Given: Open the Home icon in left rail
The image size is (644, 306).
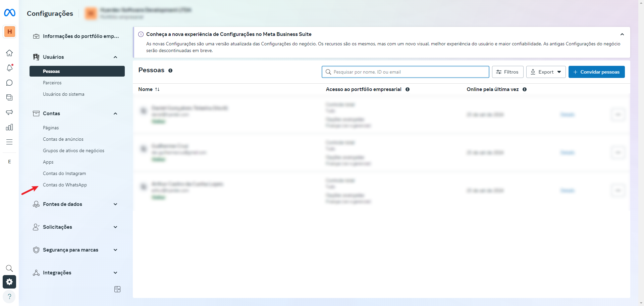Looking at the screenshot, I should coord(9,53).
